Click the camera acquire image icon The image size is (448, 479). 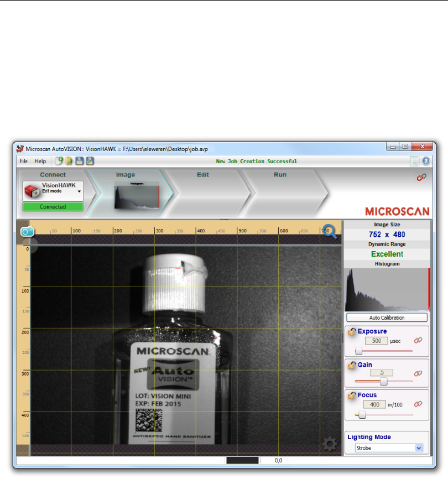(27, 232)
